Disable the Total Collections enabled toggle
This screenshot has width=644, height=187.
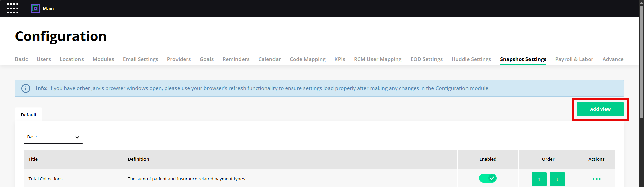pos(488,178)
